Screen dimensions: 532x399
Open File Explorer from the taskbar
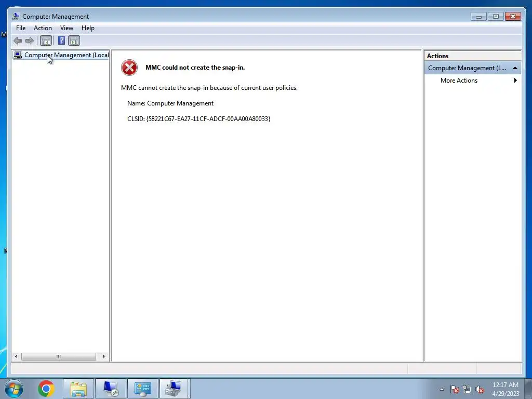click(78, 389)
